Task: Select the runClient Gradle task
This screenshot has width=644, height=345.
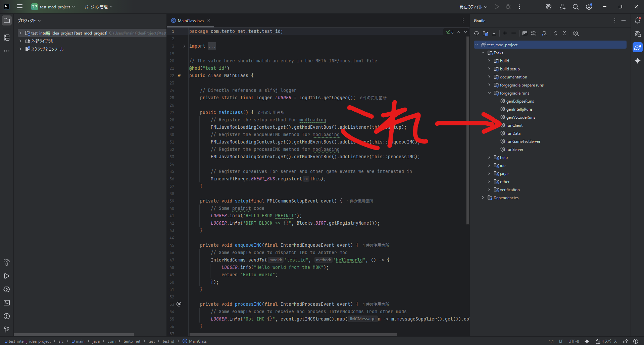Action: coord(514,125)
